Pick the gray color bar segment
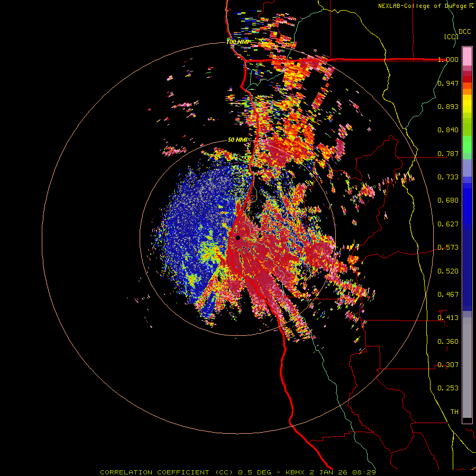 467,368
